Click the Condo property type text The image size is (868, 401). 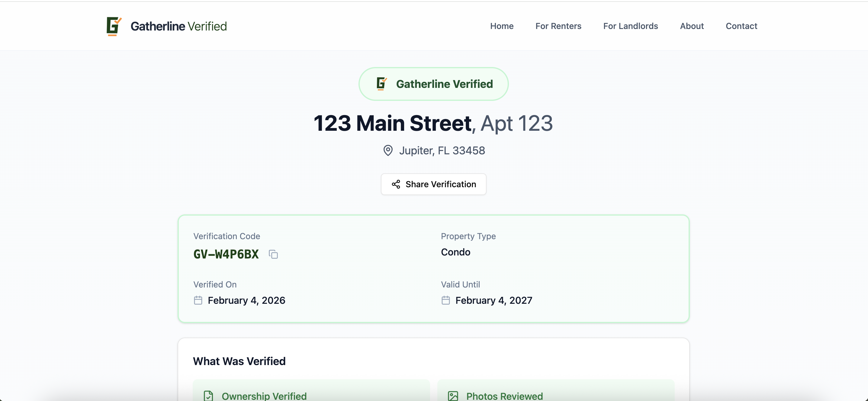point(455,252)
